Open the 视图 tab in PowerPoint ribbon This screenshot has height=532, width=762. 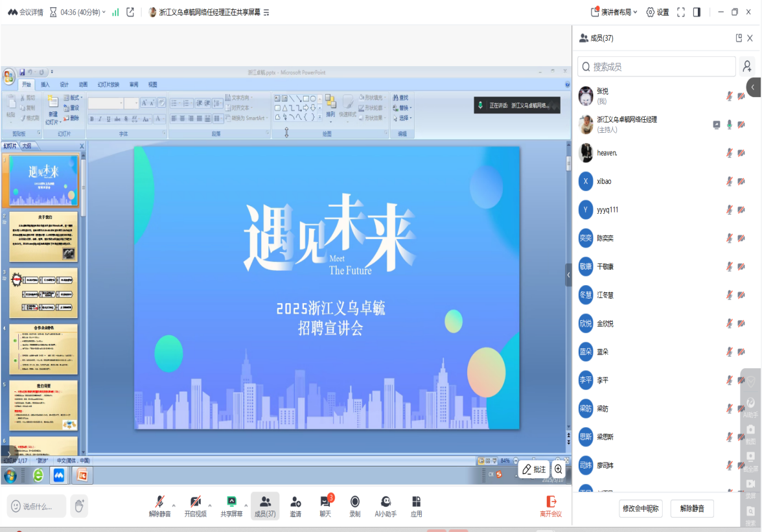coord(153,84)
